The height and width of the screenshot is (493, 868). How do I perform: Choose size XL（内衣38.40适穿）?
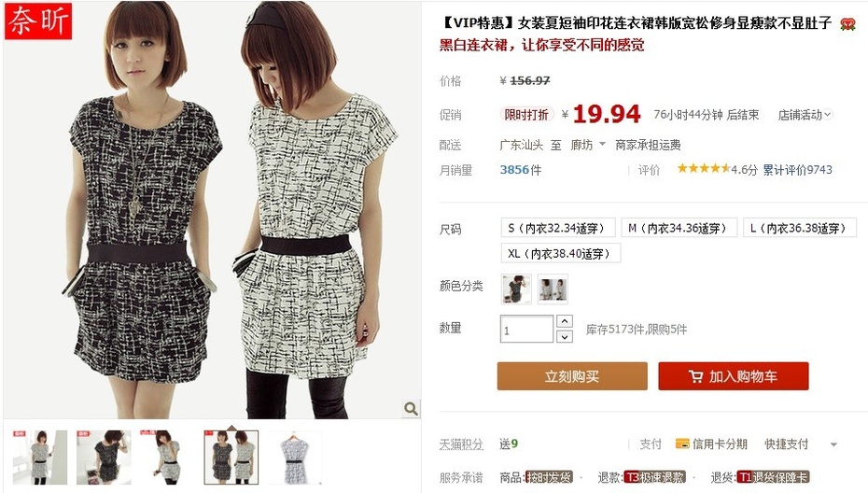coord(560,253)
